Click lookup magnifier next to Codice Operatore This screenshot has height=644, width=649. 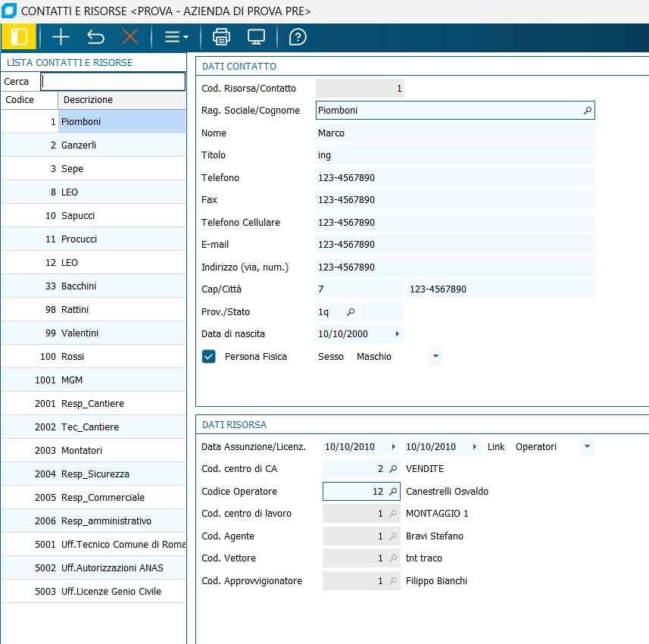coord(392,492)
